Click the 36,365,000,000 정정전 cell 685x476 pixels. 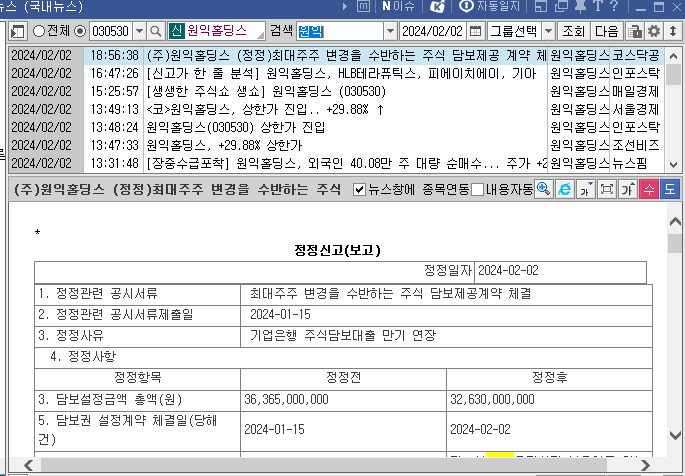tap(343, 400)
